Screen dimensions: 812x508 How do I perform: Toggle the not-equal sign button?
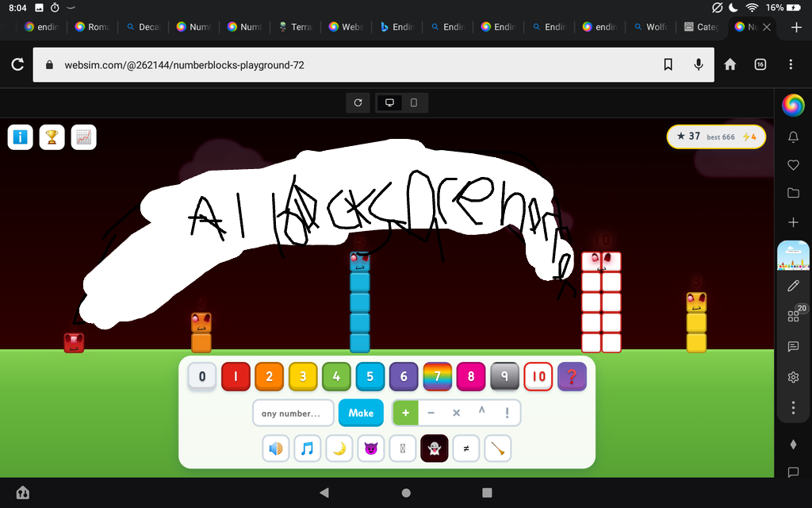click(466, 448)
